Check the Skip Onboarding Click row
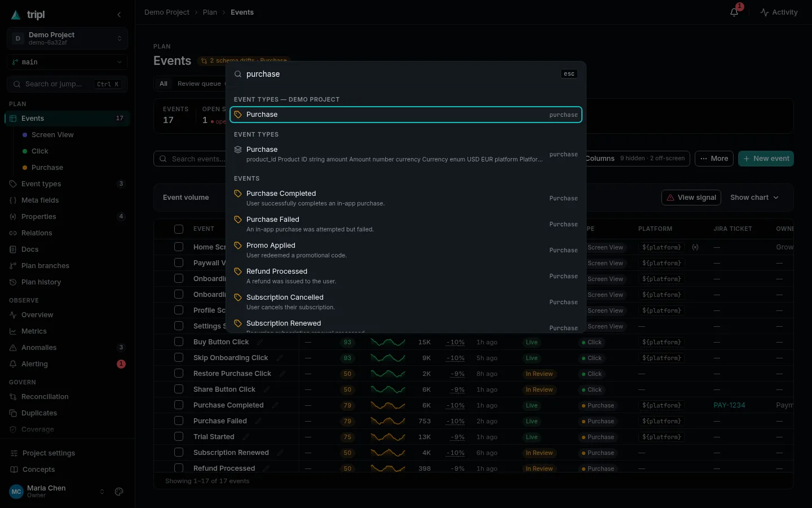The width and height of the screenshot is (812, 508). (x=179, y=358)
